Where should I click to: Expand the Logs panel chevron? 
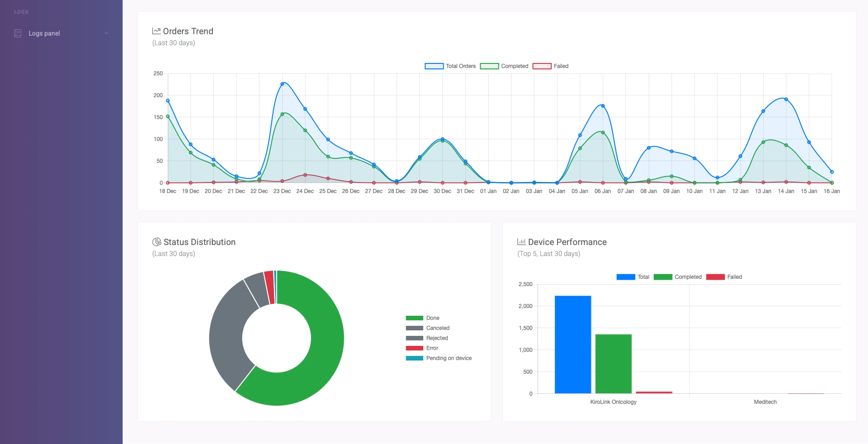click(106, 33)
